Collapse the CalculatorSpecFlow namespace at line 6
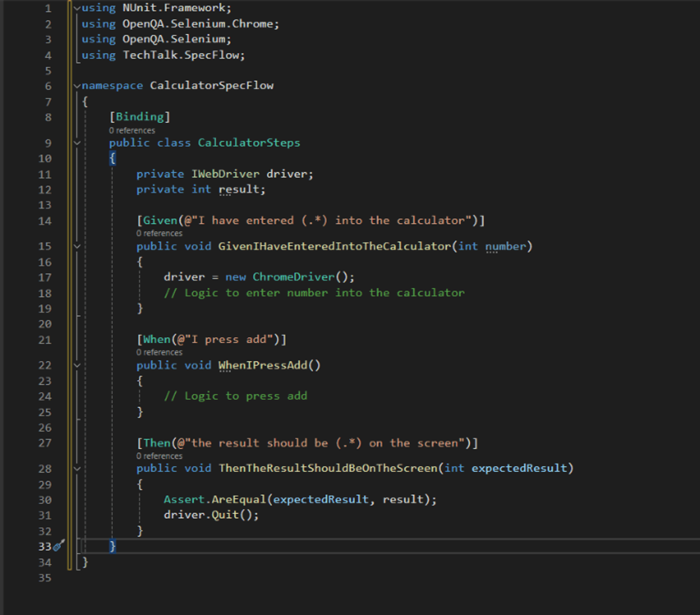Image resolution: width=700 pixels, height=615 pixels. point(77,86)
